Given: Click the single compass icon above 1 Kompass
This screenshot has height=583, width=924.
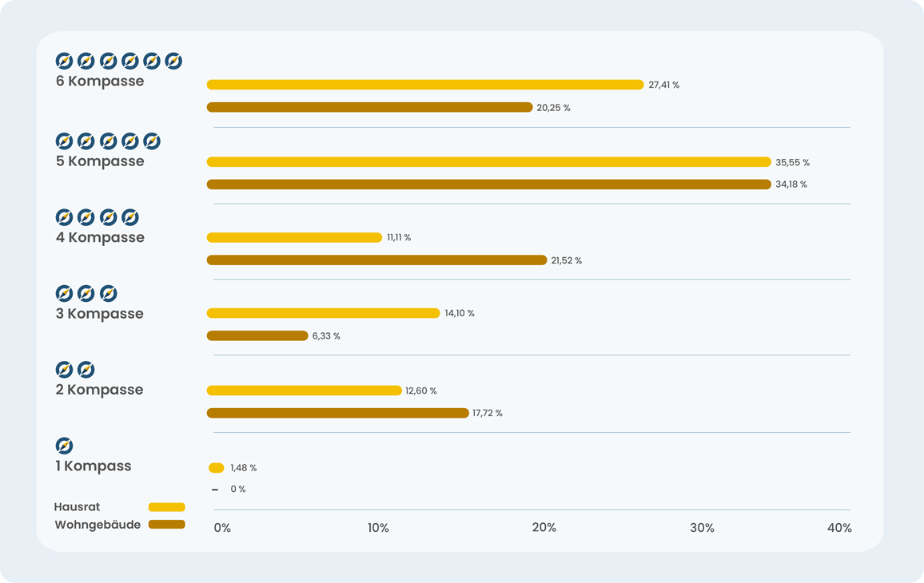Looking at the screenshot, I should pyautogui.click(x=64, y=446).
